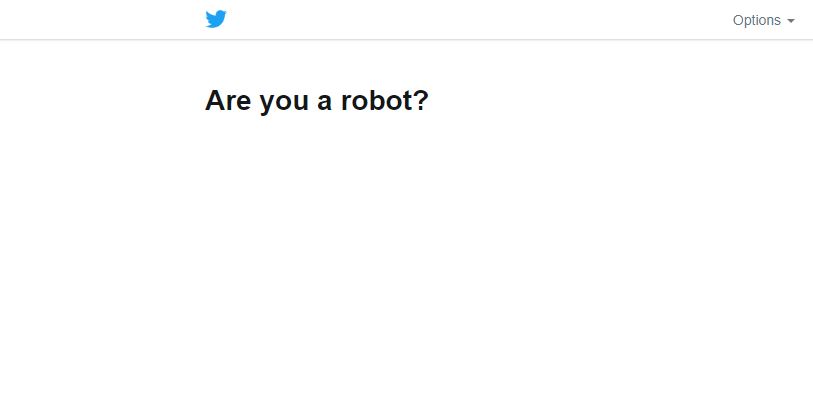Go to Twitter home via bird icon
The height and width of the screenshot is (394, 813).
pos(216,19)
